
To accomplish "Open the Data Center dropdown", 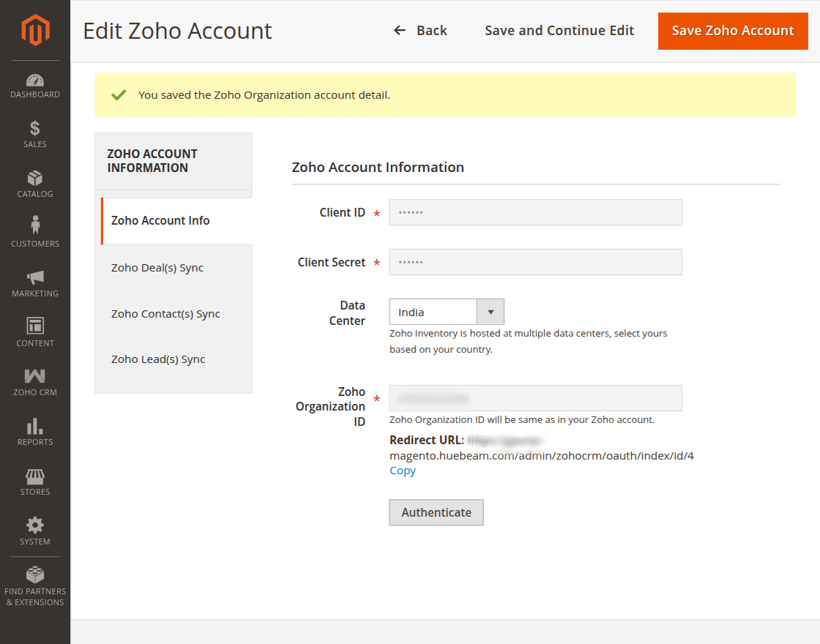I will [x=447, y=312].
